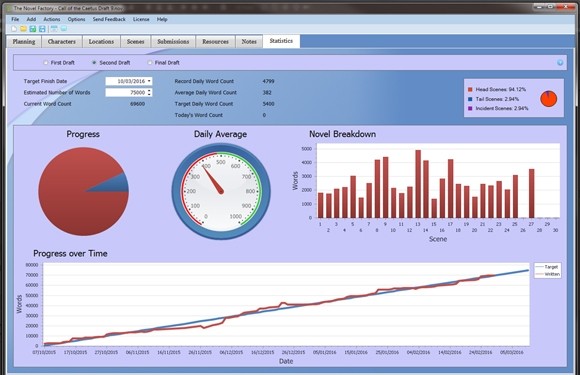Click the blue round help icon by draft options

coord(560,62)
